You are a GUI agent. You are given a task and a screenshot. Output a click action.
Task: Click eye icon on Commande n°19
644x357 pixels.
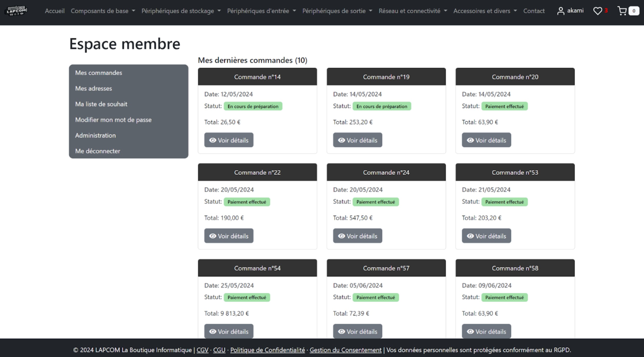pos(341,140)
